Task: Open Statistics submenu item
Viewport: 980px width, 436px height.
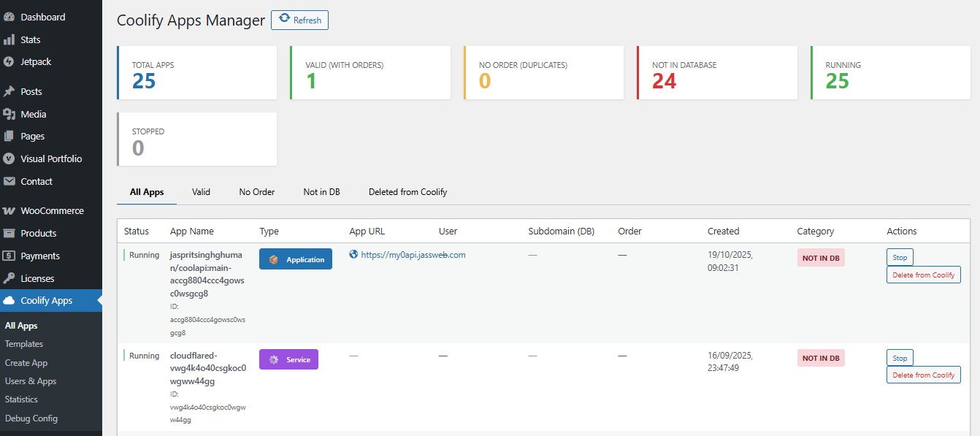Action: tap(21, 399)
